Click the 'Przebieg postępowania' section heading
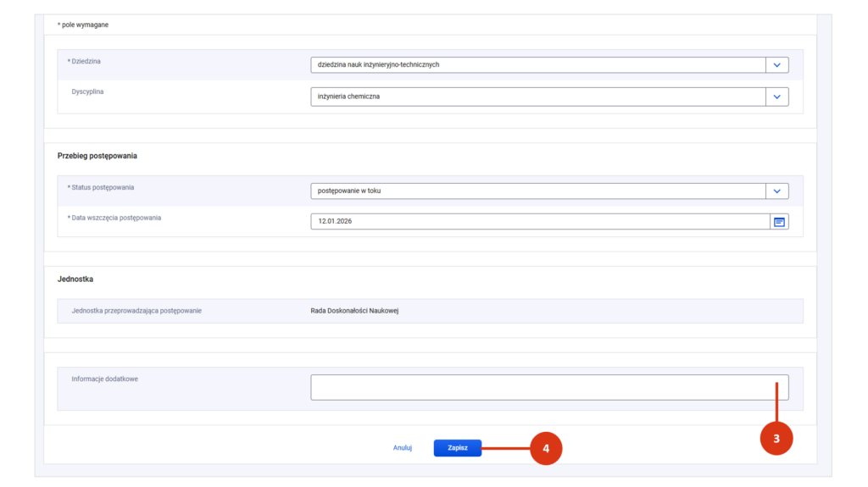The image size is (868, 487). pos(97,156)
